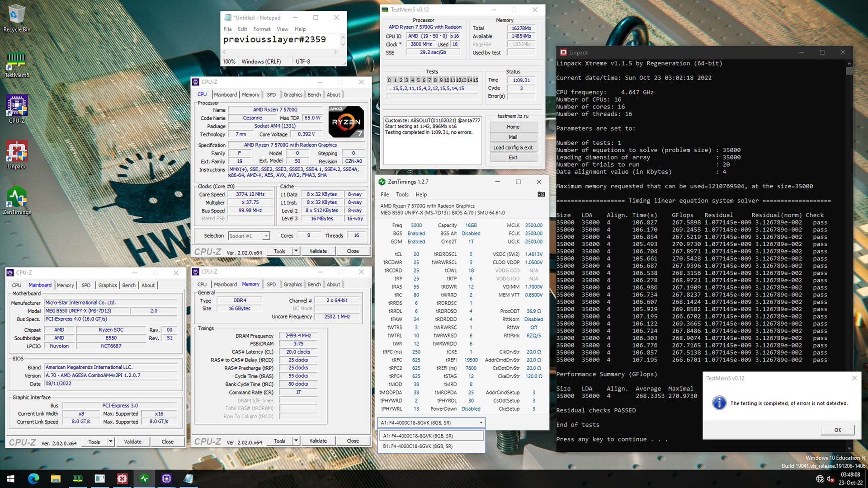868x488 pixels.
Task: Switch to ZenTimings green taskbar icon
Action: 144,479
